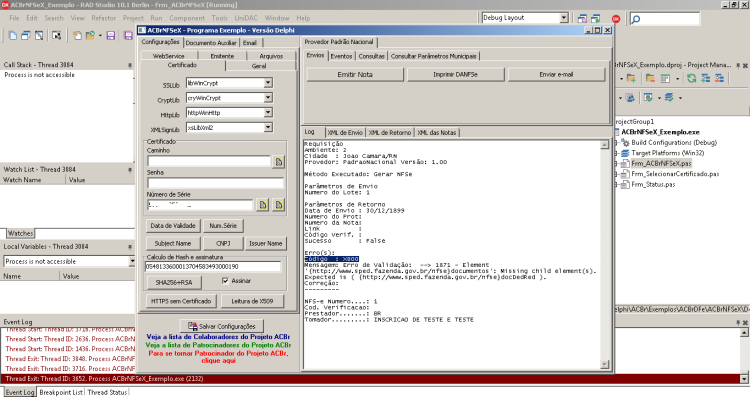The width and height of the screenshot is (750, 398).
Task: Click the Set debug desktop icon
Action: [x=596, y=18]
